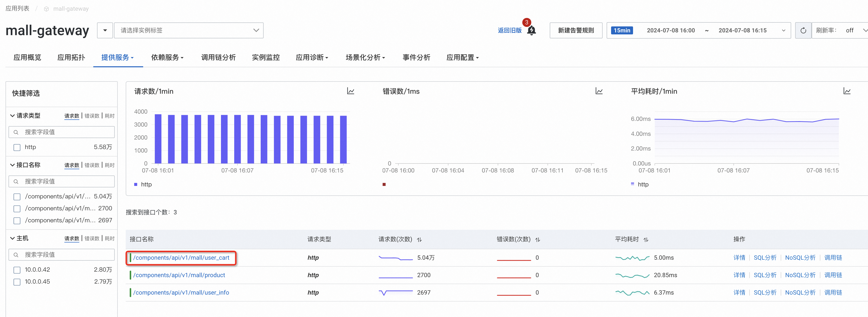Sort table by 平均耗时 column icon
This screenshot has width=868, height=317.
(646, 239)
